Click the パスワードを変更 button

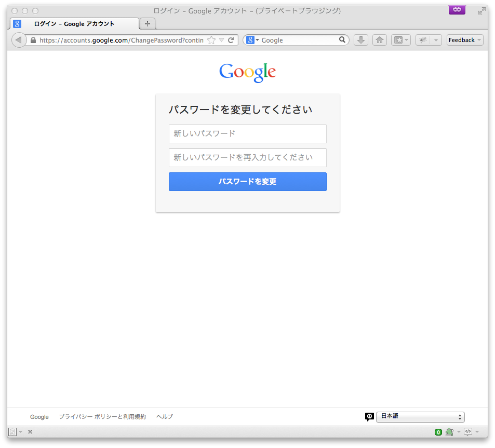coord(247,182)
